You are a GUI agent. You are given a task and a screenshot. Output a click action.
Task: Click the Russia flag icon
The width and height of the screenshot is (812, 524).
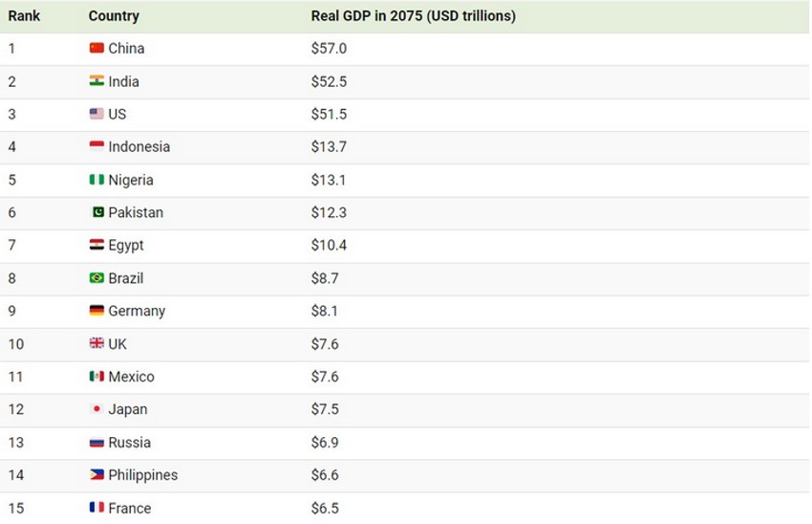(x=96, y=443)
